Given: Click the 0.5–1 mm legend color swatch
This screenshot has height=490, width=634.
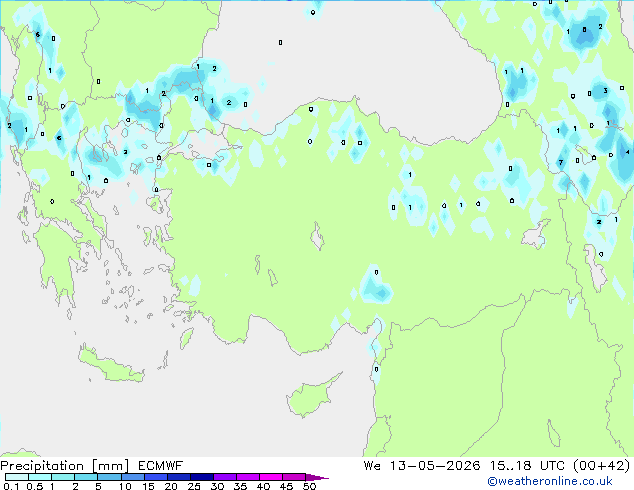Looking at the screenshot, I should [40, 477].
